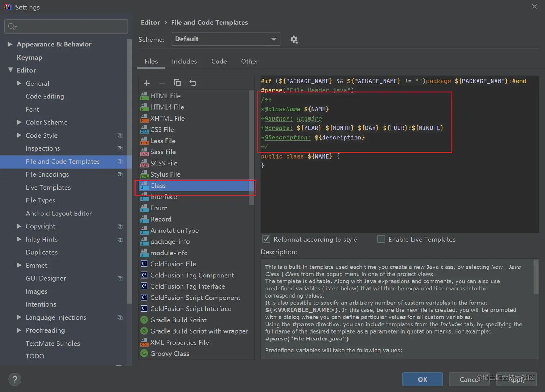Select the Enum template icon
This screenshot has height=392, width=545.
(144, 208)
